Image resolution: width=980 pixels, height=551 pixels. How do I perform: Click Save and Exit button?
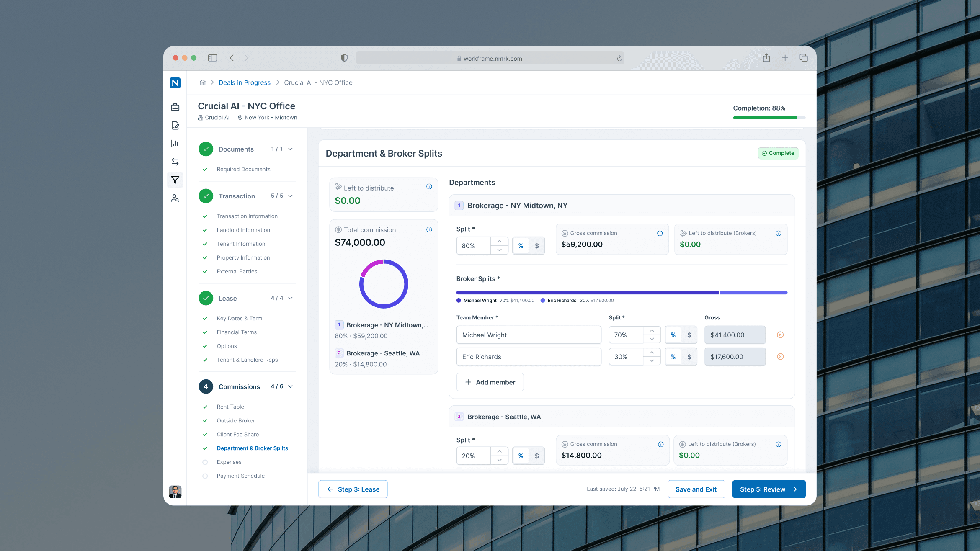point(696,489)
